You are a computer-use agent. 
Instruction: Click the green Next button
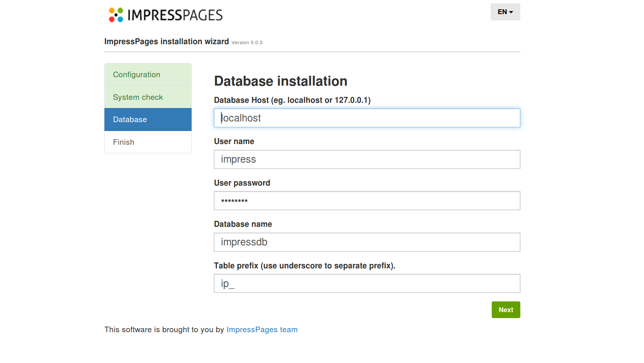(x=506, y=310)
